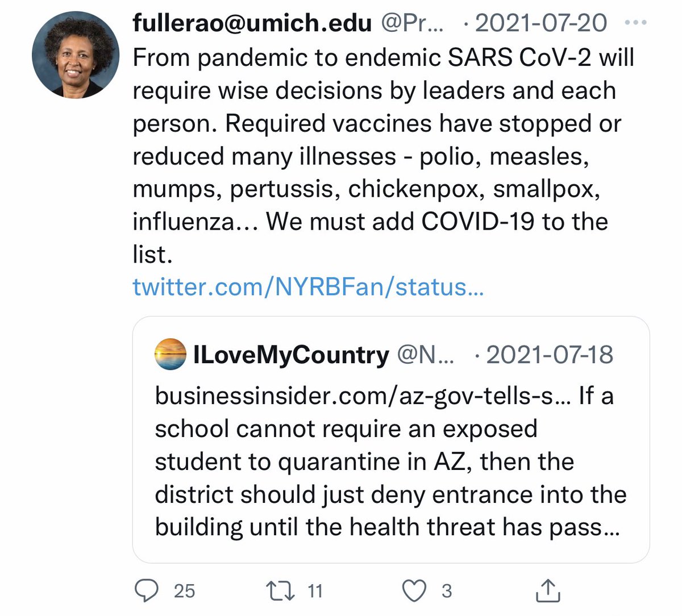Click the reply speech bubble icon
The height and width of the screenshot is (616, 682).
pyautogui.click(x=147, y=591)
